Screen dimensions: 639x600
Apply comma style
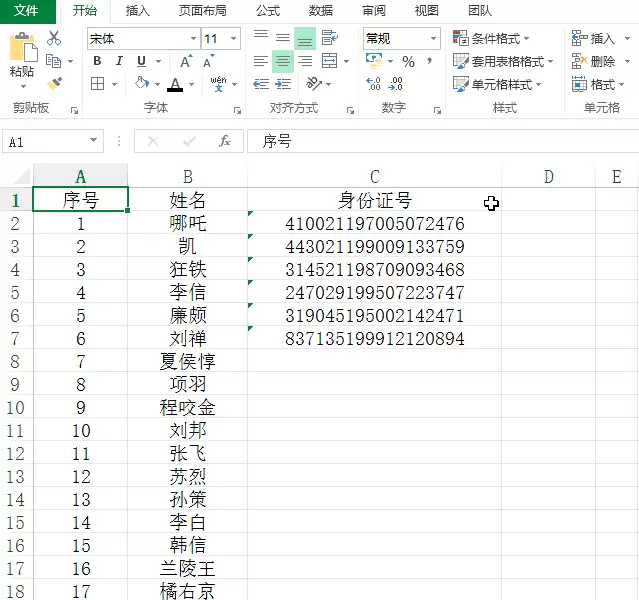(x=429, y=61)
